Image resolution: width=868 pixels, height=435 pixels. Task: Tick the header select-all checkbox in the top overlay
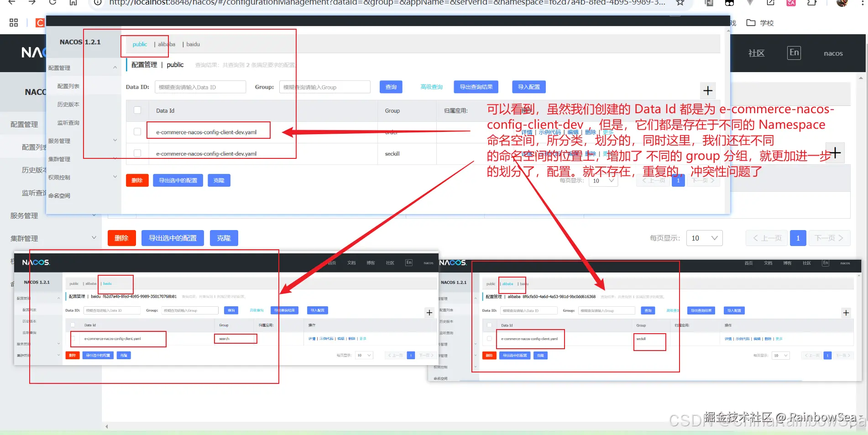pyautogui.click(x=137, y=110)
